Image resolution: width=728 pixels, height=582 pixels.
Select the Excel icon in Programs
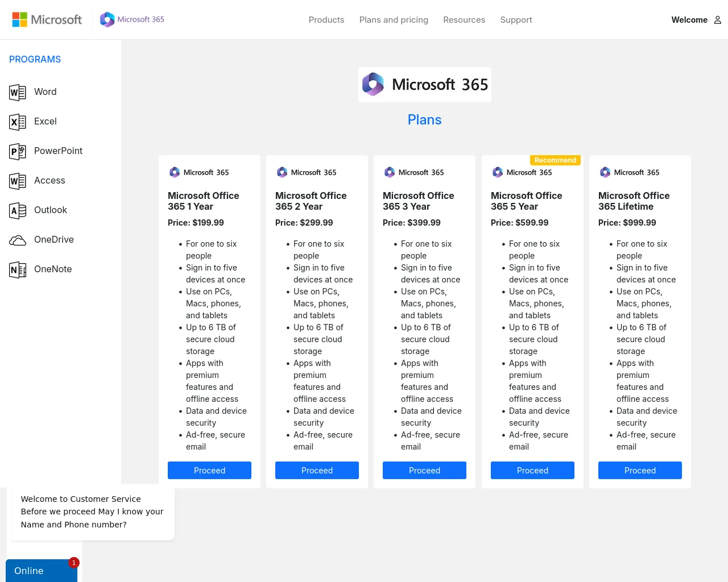coord(18,122)
